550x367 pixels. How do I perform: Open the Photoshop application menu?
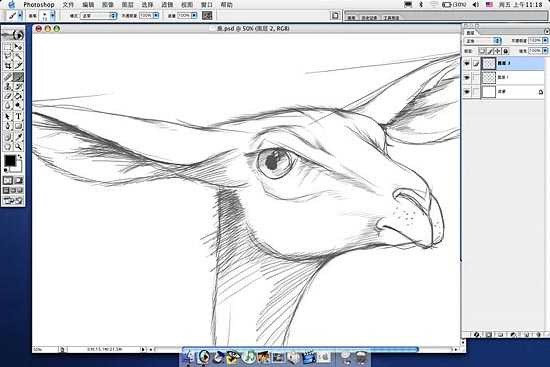(x=39, y=5)
